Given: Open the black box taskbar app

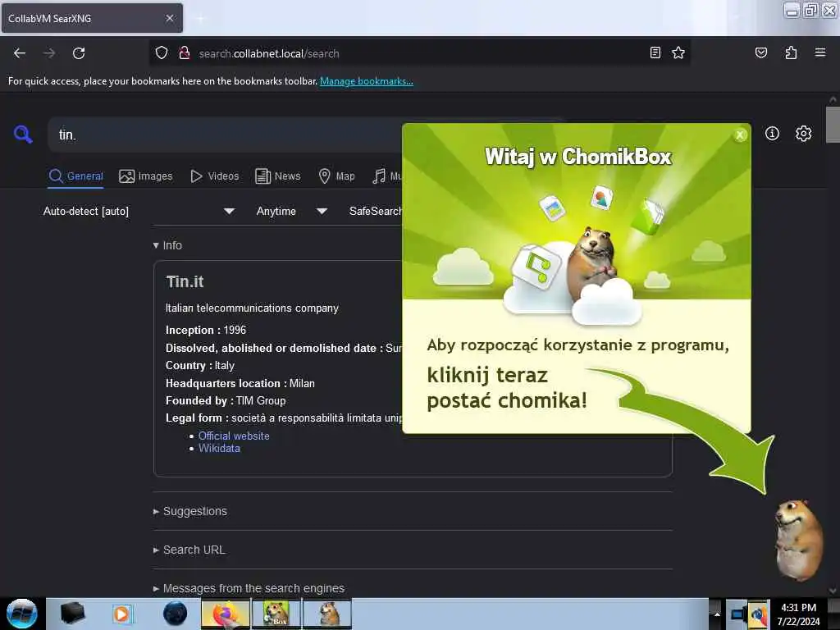Looking at the screenshot, I should (x=72, y=614).
